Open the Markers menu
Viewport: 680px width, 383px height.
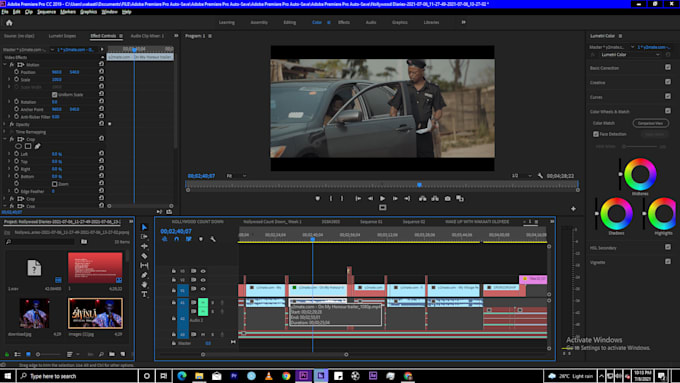[68, 12]
